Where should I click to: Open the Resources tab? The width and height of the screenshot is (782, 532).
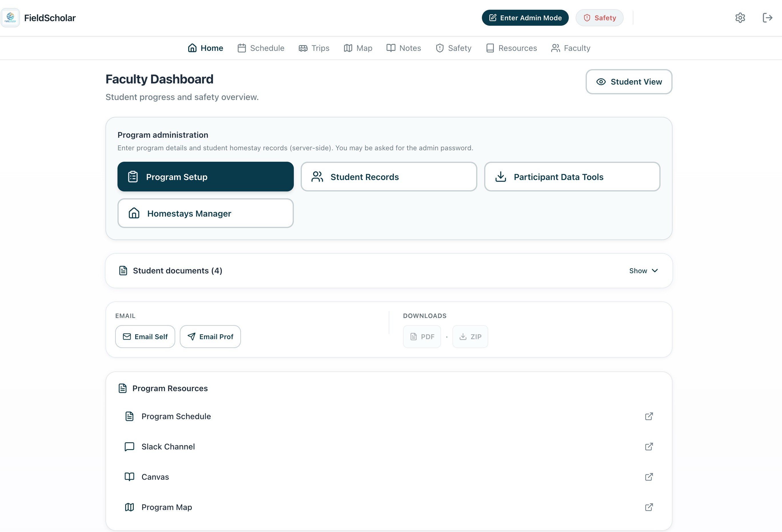pyautogui.click(x=511, y=48)
